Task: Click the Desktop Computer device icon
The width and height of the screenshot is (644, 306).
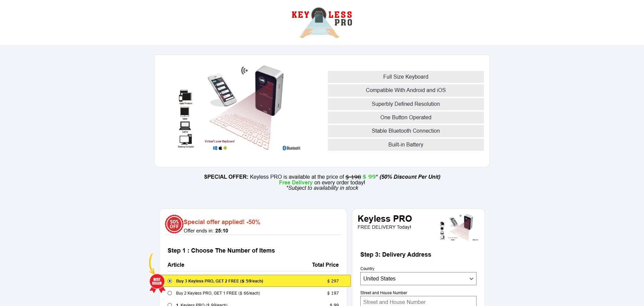Action: tap(186, 141)
